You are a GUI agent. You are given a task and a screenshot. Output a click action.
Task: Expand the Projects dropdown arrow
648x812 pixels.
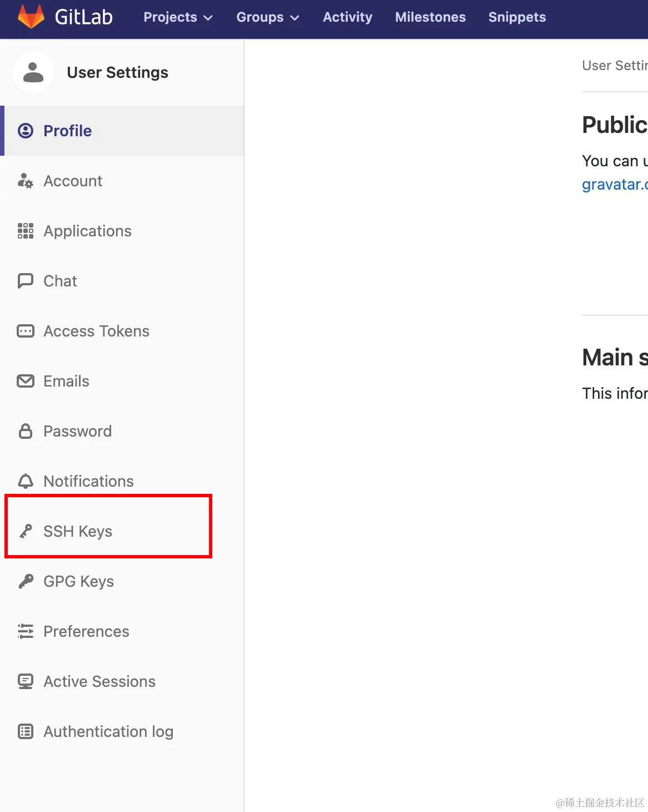208,18
